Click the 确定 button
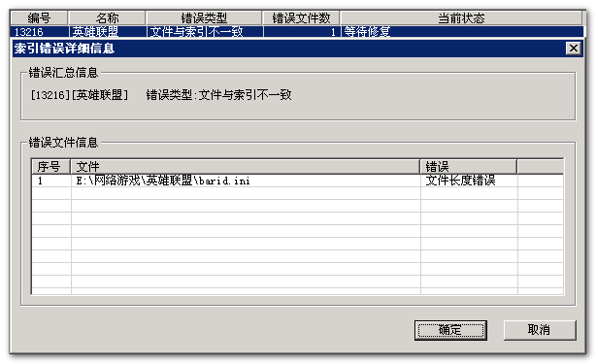Viewport: 596px width, 364px height. click(x=450, y=330)
